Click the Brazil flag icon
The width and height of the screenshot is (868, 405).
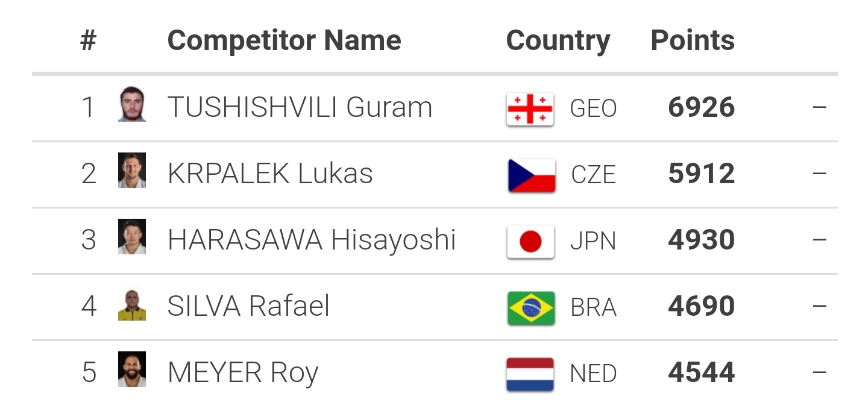[x=531, y=308]
